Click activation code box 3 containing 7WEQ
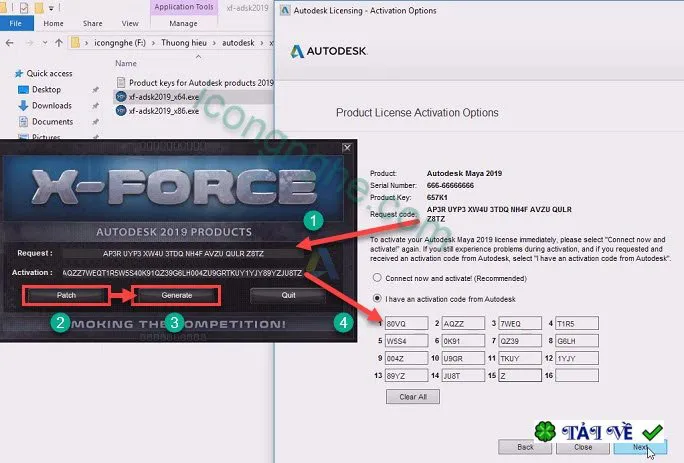Image resolution: width=684 pixels, height=463 pixels. click(520, 323)
